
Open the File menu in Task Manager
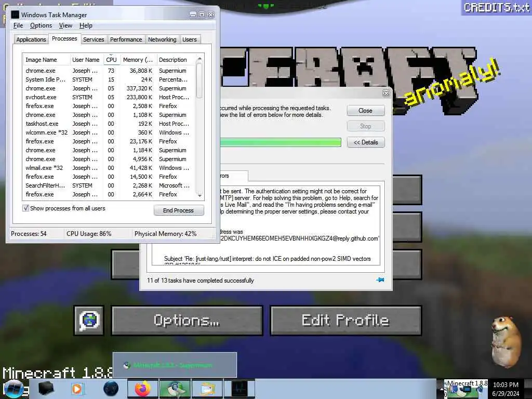(x=18, y=25)
